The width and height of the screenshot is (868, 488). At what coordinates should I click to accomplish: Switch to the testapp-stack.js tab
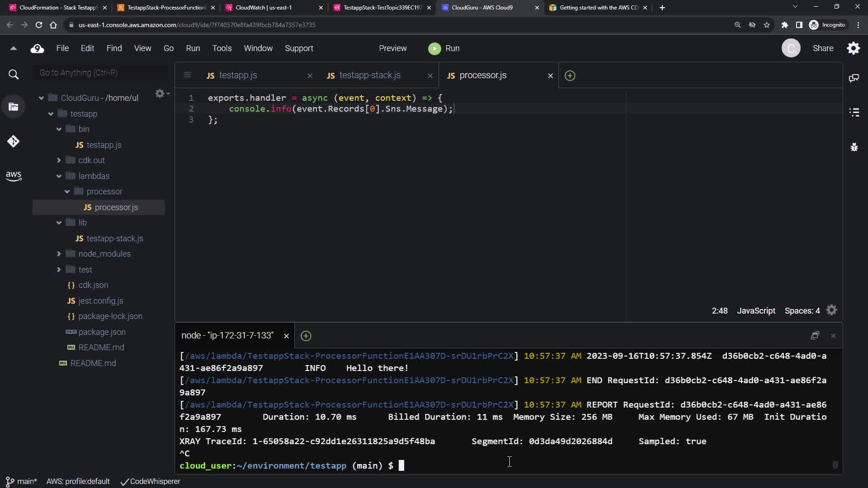coord(369,75)
